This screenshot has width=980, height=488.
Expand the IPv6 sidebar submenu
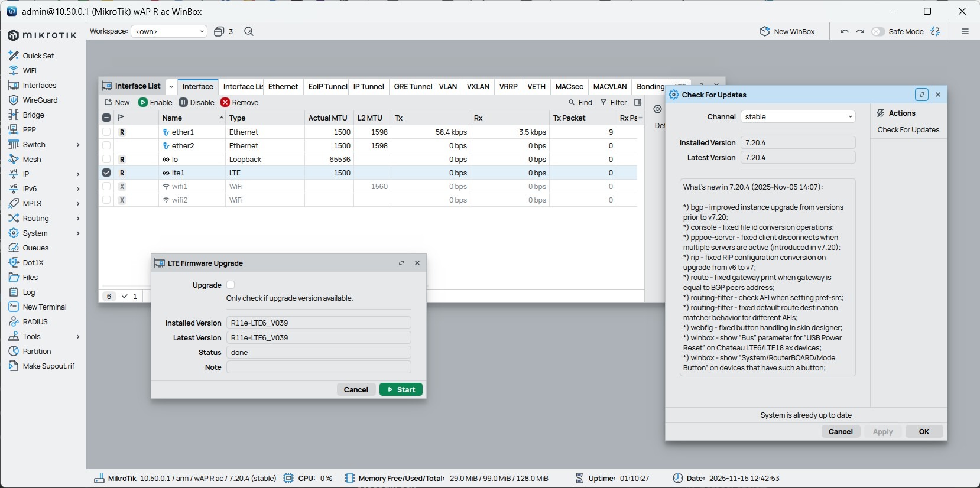(x=78, y=188)
